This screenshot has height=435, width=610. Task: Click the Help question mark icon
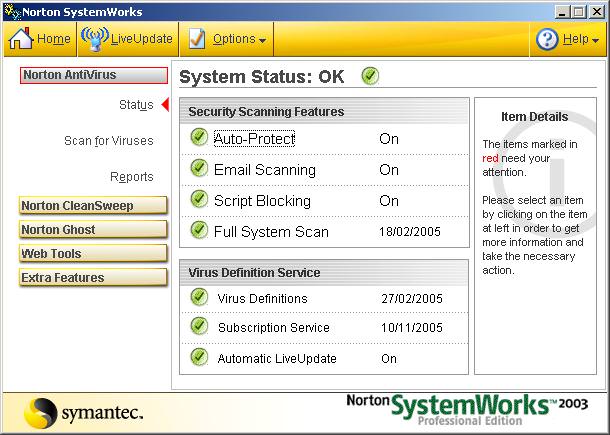point(547,39)
